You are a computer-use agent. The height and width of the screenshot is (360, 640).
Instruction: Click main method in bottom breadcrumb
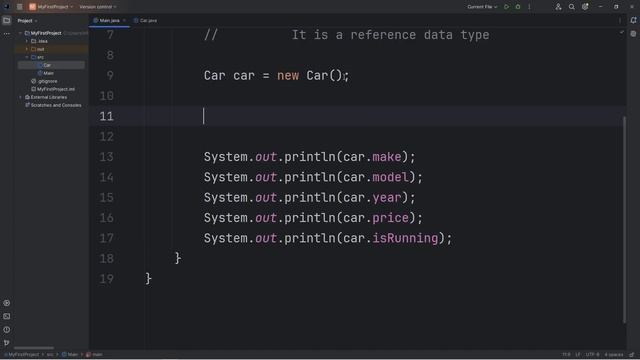click(x=94, y=355)
